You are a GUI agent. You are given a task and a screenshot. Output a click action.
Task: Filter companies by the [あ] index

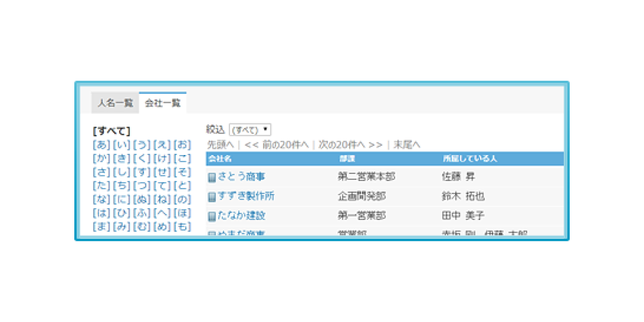pyautogui.click(x=101, y=145)
